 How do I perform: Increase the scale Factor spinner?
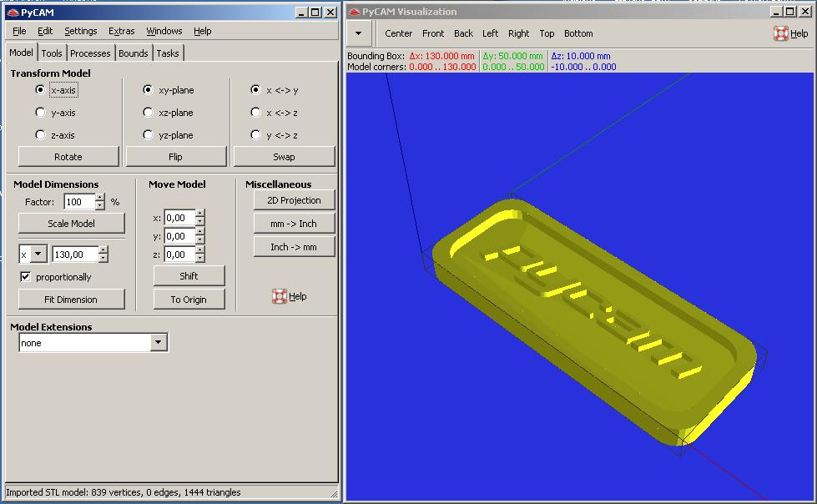click(x=100, y=198)
